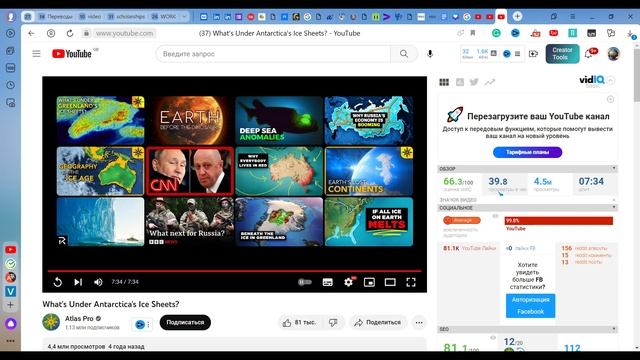Open player settings gear

pos(348,282)
